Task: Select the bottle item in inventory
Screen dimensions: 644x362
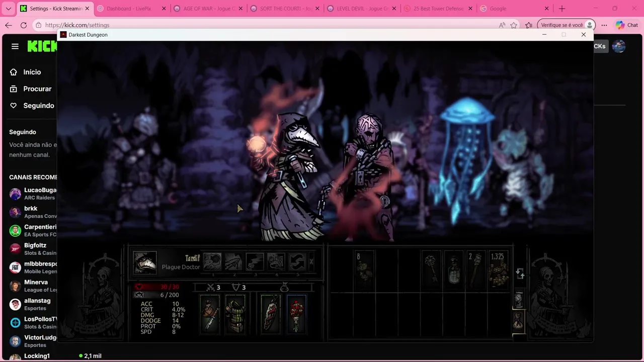Action: 454,269
